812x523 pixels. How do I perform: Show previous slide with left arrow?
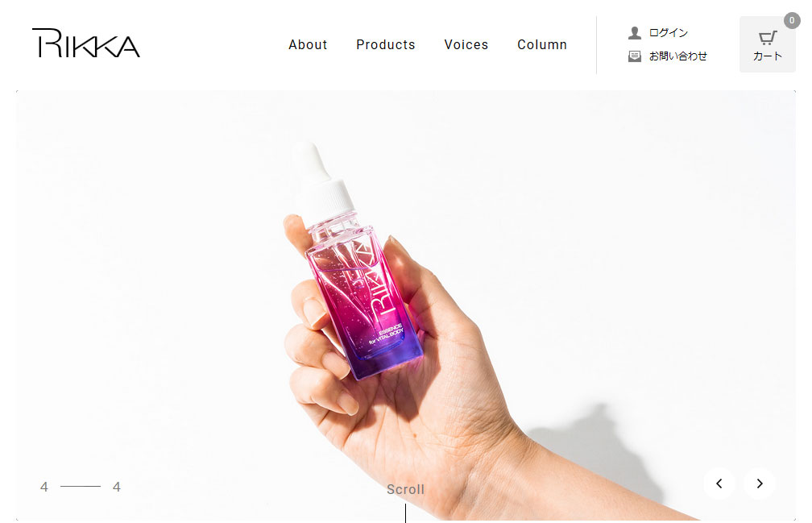tap(719, 484)
